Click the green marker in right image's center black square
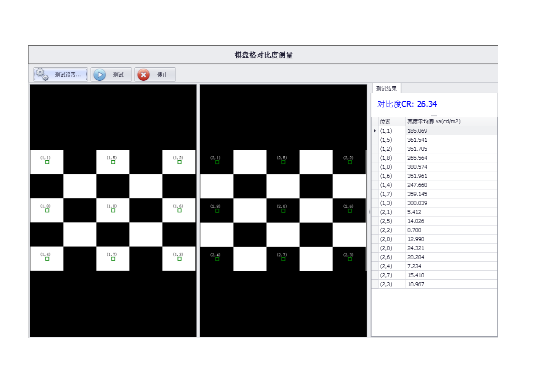Image resolution: width=540 pixels, height=380 pixels. [x=283, y=210]
